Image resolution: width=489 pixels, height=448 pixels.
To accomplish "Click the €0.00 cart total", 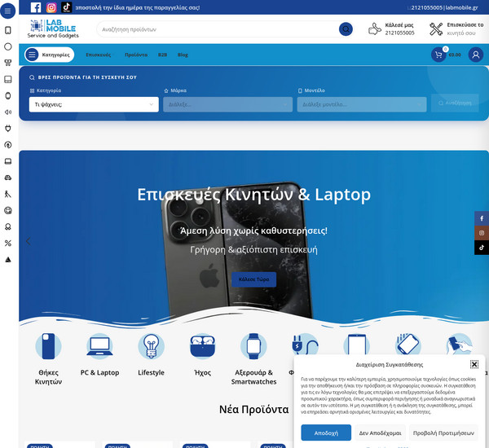I will point(455,55).
